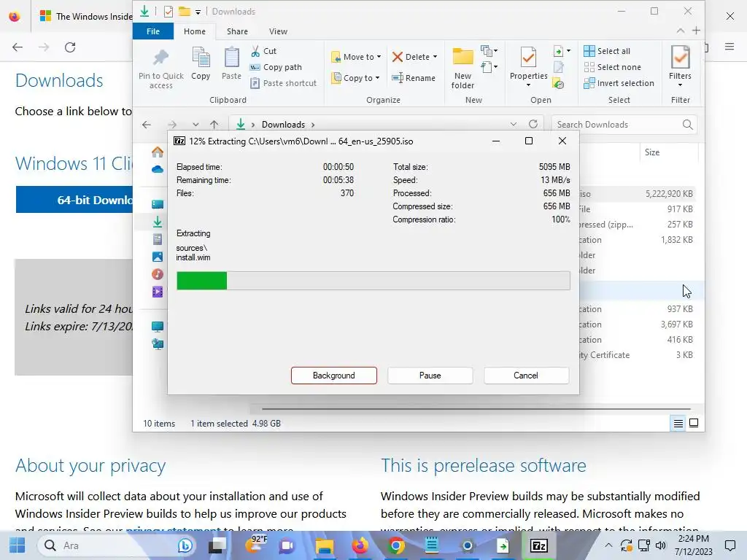747x560 pixels.
Task: Go up one folder level arrow
Action: pyautogui.click(x=214, y=125)
